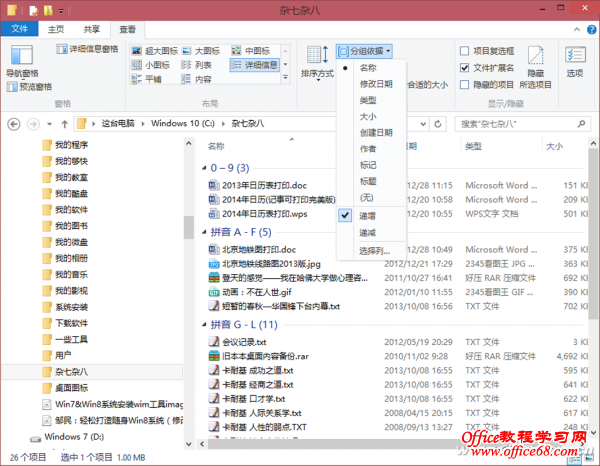Collapse the 拼音 A - F (5) group
This screenshot has height=466, width=600.
pyautogui.click(x=204, y=232)
